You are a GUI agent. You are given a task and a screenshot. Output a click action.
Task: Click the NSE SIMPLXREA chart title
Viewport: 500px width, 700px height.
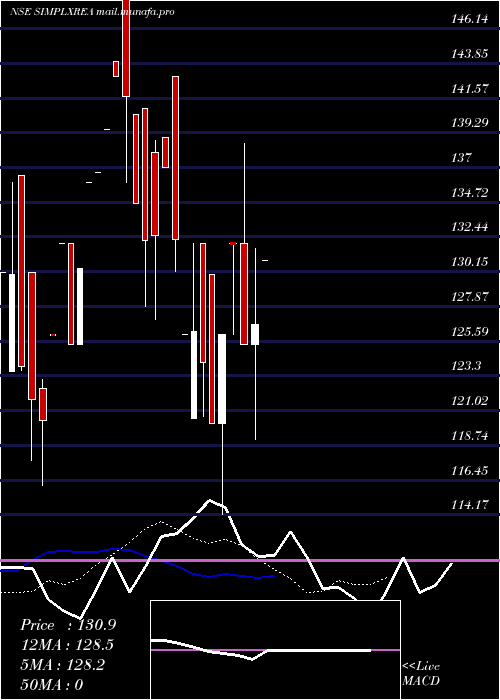coord(92,12)
